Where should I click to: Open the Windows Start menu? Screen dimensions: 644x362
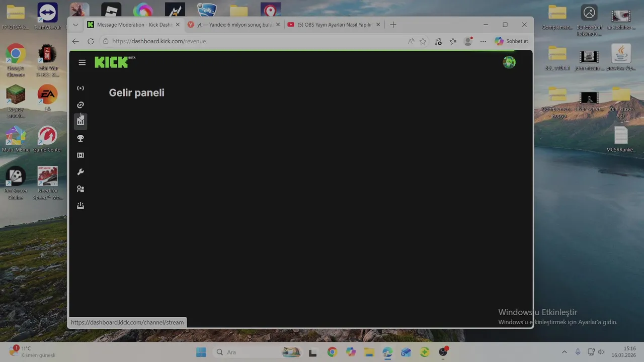click(201, 352)
